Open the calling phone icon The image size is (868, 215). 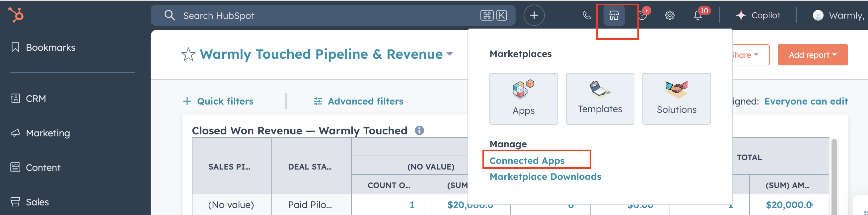587,16
